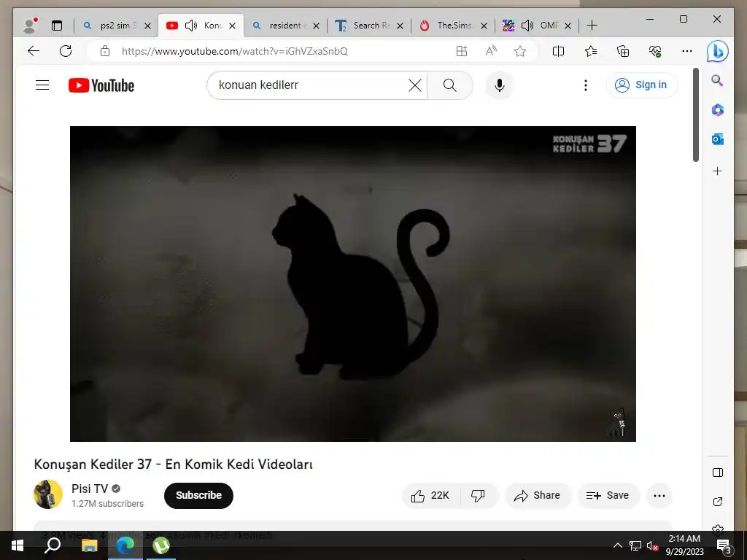Open the Windows Start menu

(18, 545)
